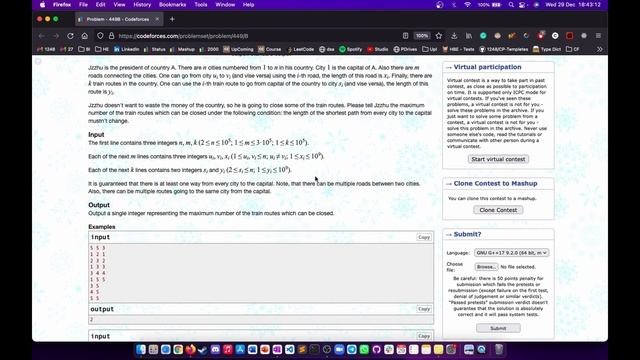The image size is (640, 360).
Task: Open the Firefox hamburger menu
Action: (598, 36)
